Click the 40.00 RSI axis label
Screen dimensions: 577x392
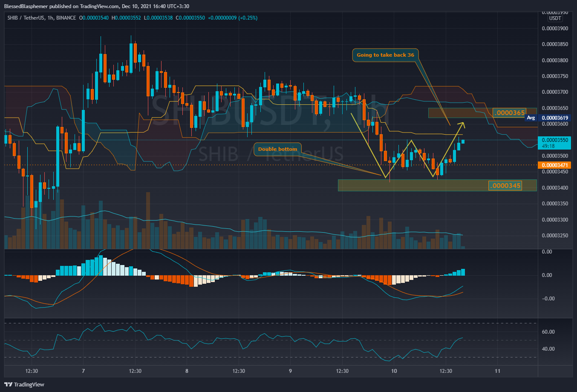[x=548, y=349]
